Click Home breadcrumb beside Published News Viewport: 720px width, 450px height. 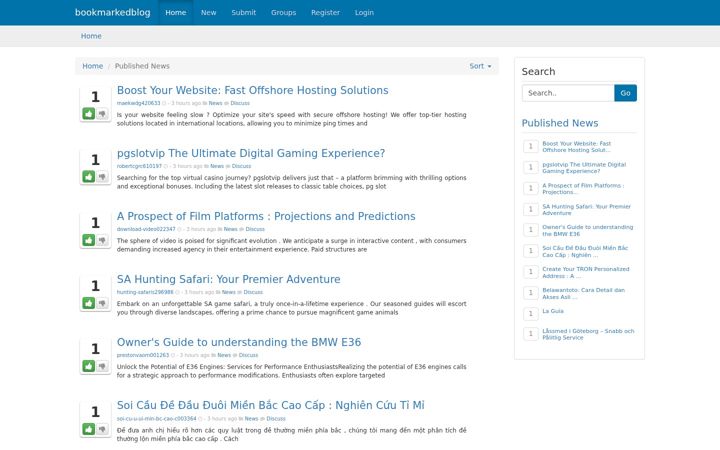pyautogui.click(x=92, y=66)
